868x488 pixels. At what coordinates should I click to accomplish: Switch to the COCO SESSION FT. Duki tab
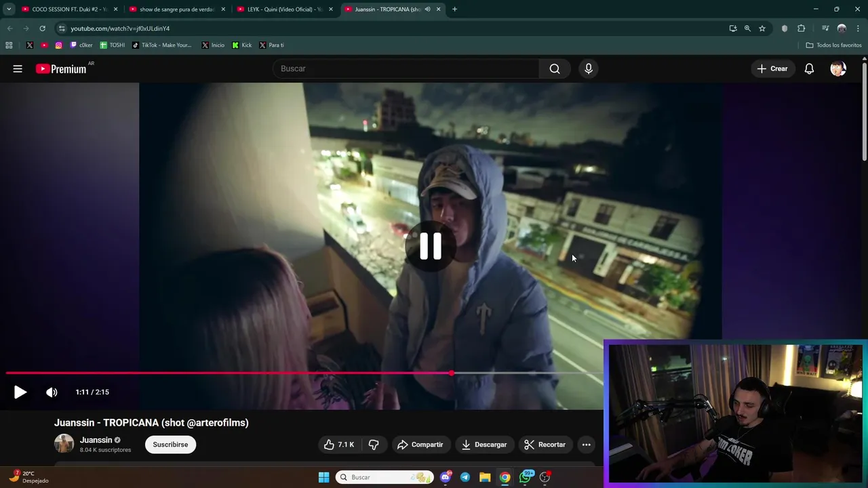click(69, 9)
